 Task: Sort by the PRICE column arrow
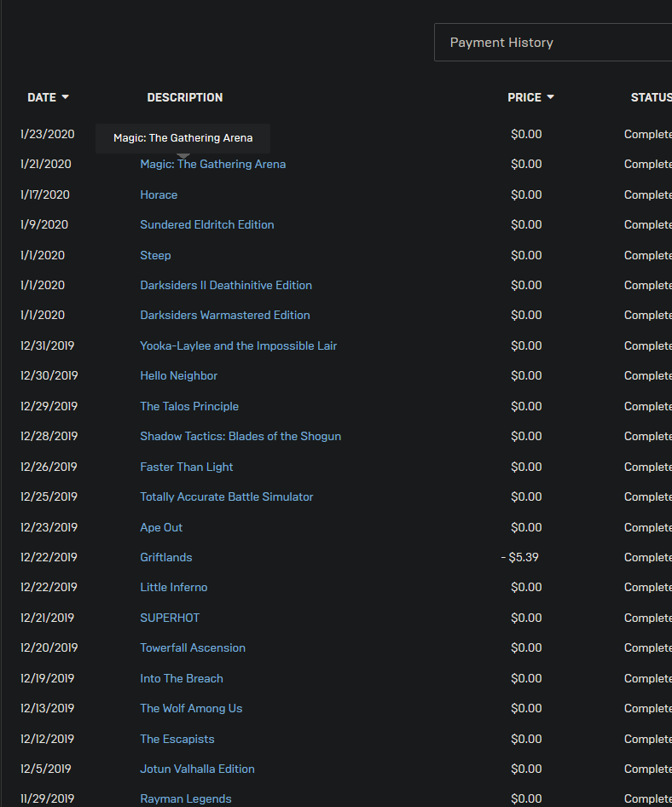(x=550, y=97)
